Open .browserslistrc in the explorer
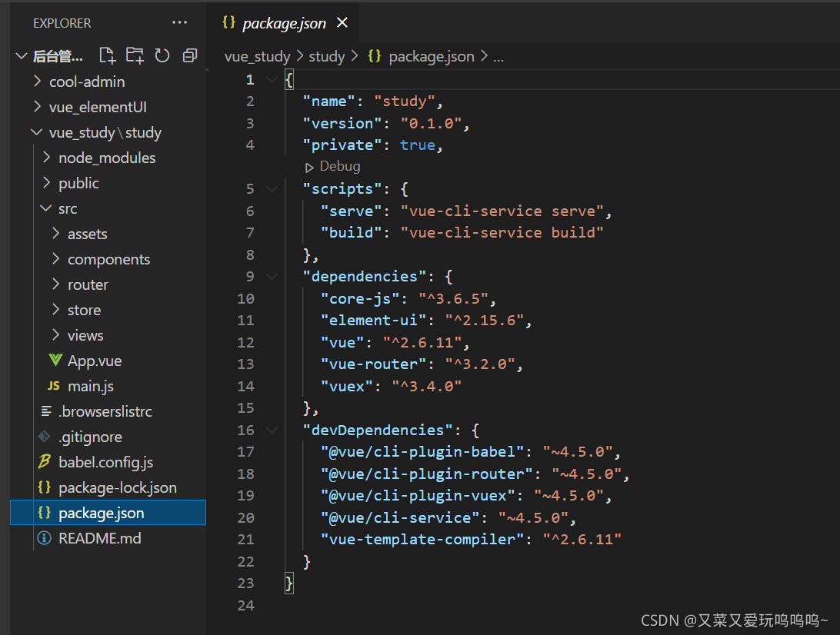Screen dimensions: 840x635 [105, 411]
